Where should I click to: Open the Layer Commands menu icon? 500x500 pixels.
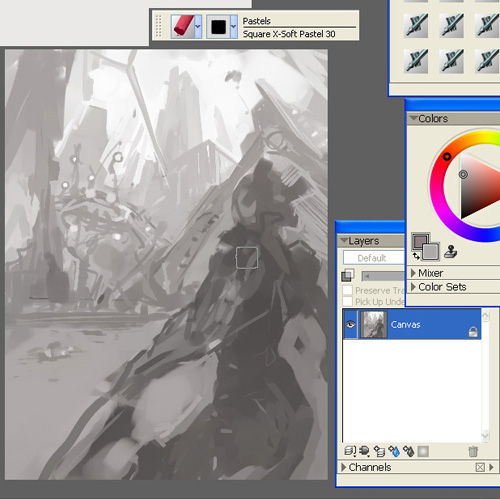click(350, 451)
